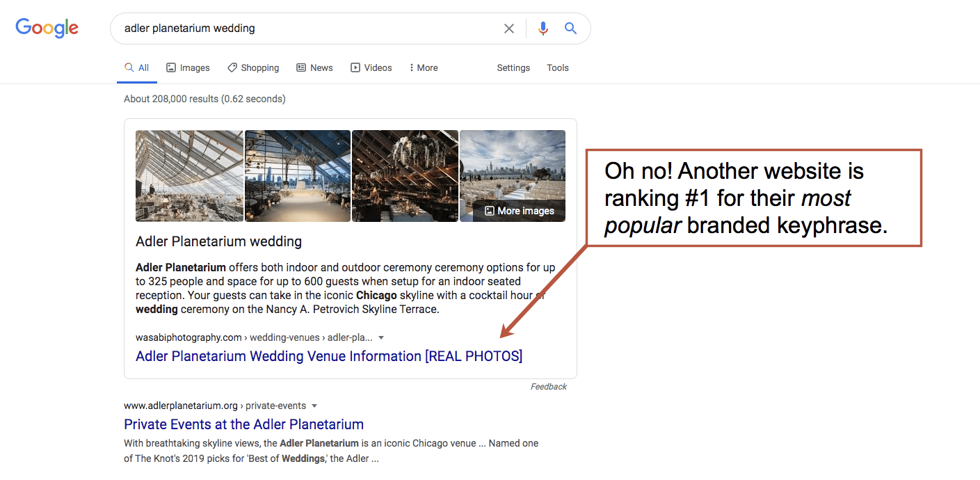The height and width of the screenshot is (480, 980).
Task: Expand the dropdown arrow beside www.adlerplanetarium.org URL
Action: coord(314,406)
